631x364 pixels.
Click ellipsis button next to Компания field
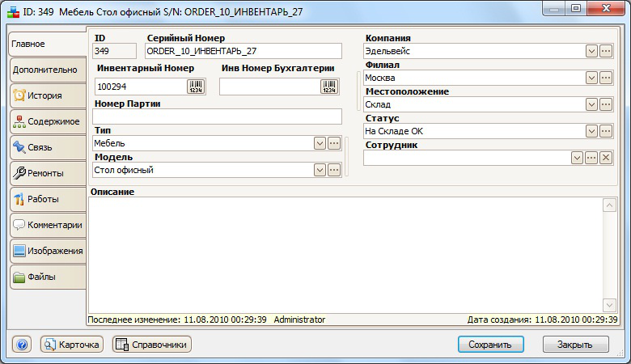tap(606, 51)
